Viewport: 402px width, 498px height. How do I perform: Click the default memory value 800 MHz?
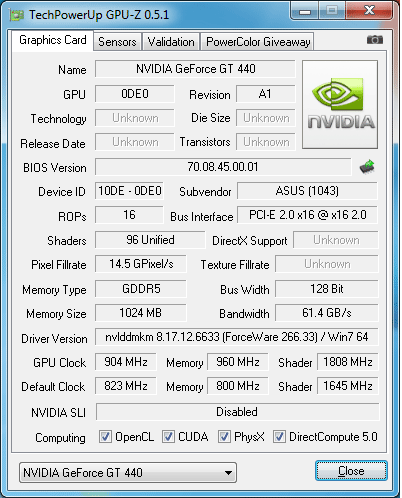(x=238, y=386)
